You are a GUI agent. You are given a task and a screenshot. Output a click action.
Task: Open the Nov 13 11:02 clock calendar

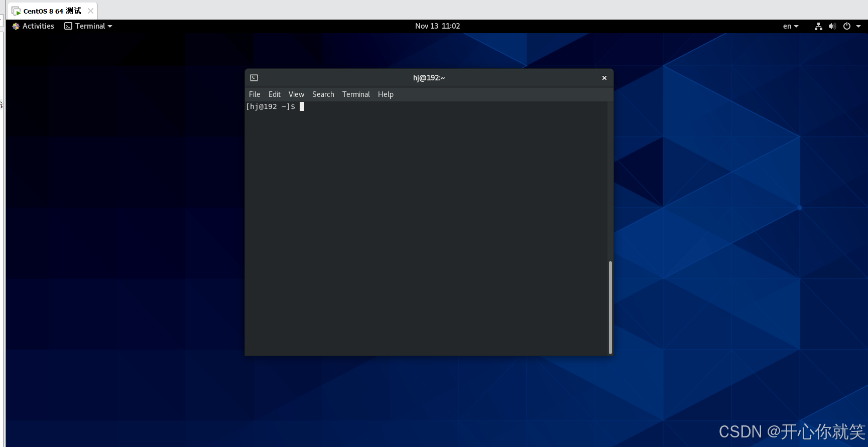(437, 26)
